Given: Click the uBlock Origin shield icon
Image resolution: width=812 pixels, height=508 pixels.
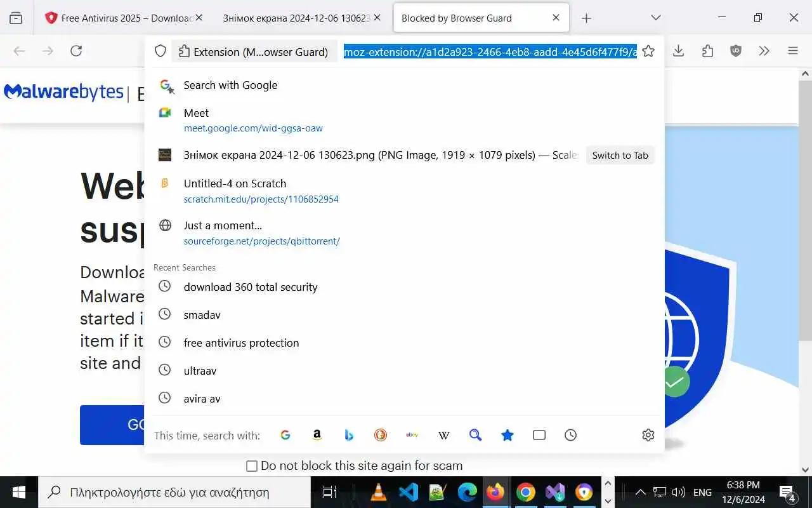Looking at the screenshot, I should point(736,51).
